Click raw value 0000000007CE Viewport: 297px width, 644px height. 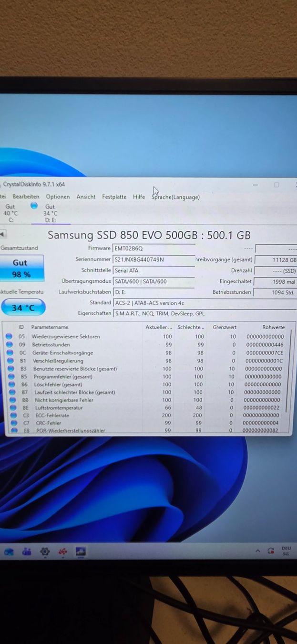[x=265, y=353]
